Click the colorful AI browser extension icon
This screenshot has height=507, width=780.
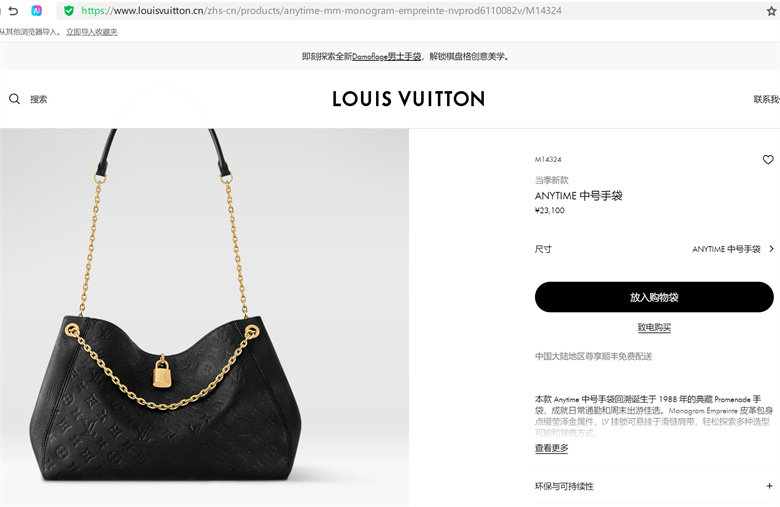(x=37, y=10)
